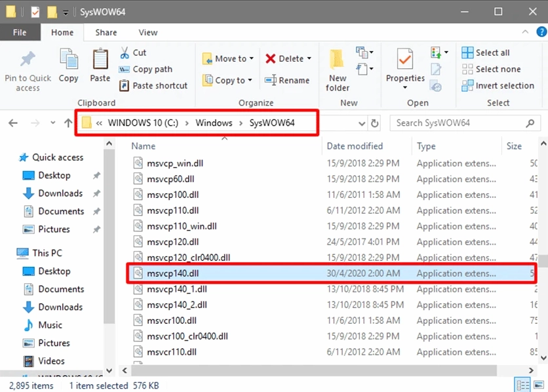The image size is (548, 392).
Task: Select the msvcp120_clr0400.dll file
Action: [334, 258]
